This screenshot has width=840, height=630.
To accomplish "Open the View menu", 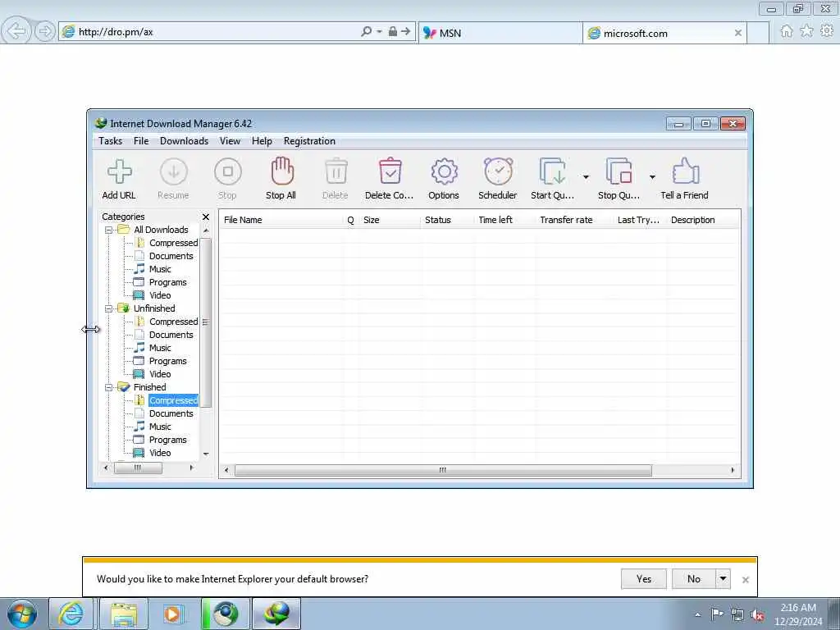I will [230, 141].
